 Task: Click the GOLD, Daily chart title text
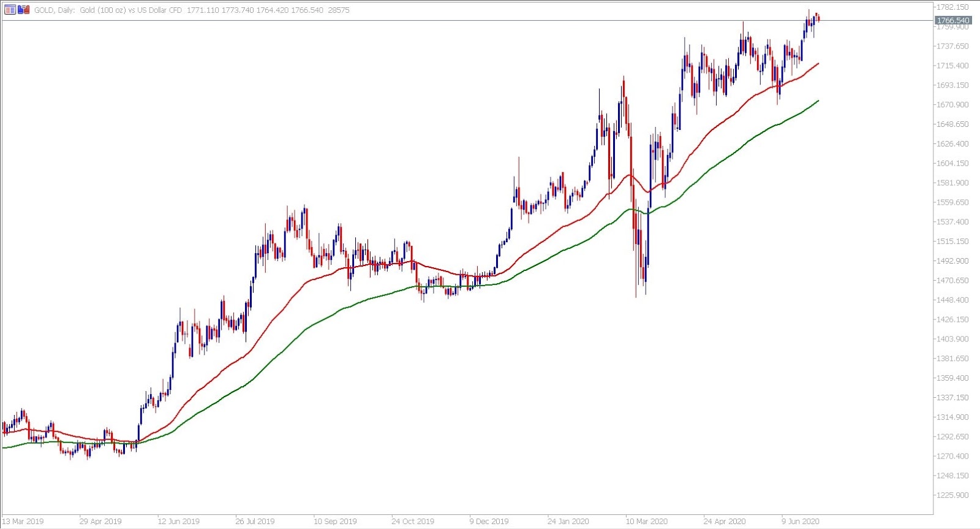[x=54, y=10]
